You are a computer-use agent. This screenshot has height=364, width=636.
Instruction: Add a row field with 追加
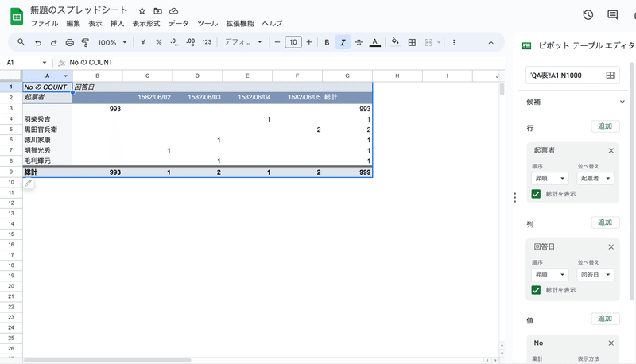pyautogui.click(x=605, y=126)
